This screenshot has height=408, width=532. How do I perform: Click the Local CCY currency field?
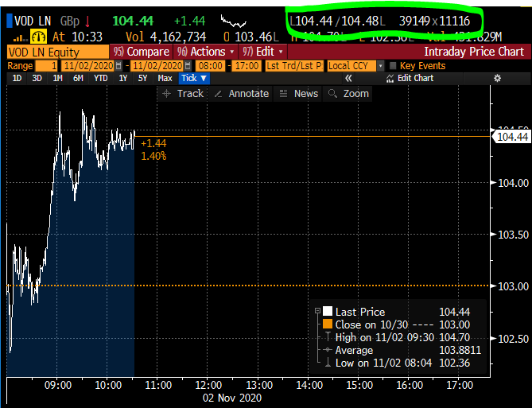pos(351,65)
